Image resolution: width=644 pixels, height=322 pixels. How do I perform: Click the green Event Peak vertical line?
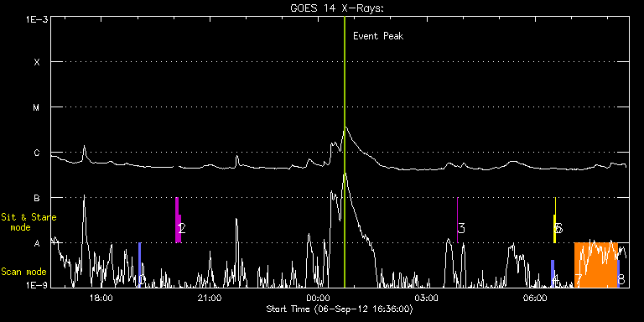coord(345,152)
